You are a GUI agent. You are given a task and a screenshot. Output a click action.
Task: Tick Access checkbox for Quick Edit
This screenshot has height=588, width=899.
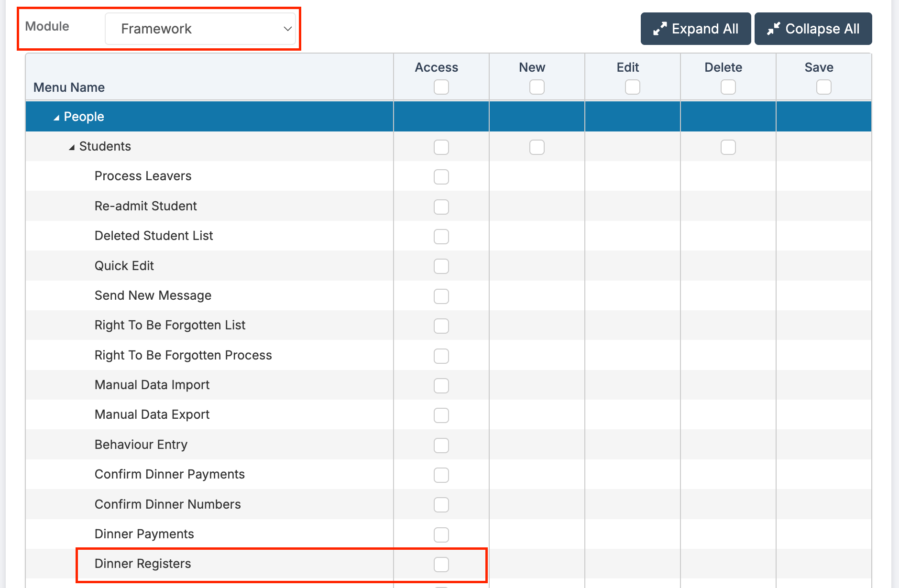tap(441, 266)
